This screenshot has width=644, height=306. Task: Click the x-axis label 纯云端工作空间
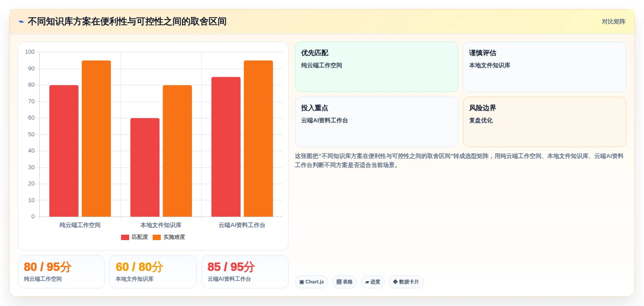click(80, 225)
